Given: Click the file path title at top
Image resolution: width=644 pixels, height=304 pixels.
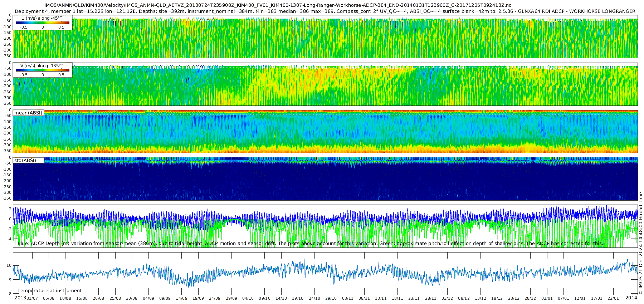Looking at the screenshot, I should click(x=278, y=5).
